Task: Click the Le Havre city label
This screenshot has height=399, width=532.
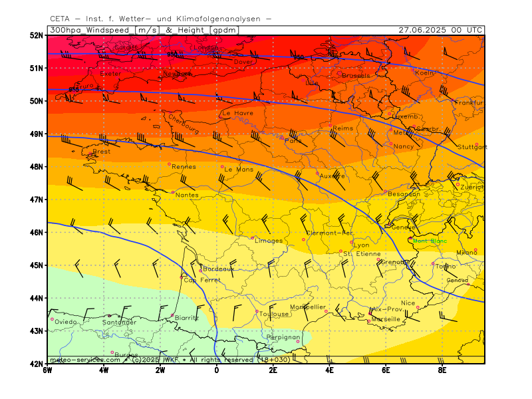Action: tap(238, 113)
